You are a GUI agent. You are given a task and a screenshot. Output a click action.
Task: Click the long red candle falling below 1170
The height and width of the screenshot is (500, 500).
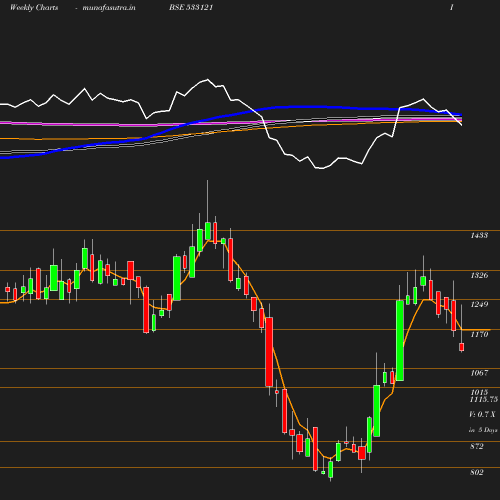click(269, 352)
